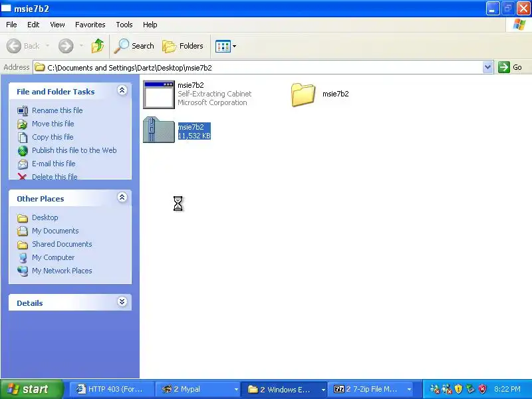
Task: Click the safely remove hardware tray icon
Action: (x=470, y=389)
